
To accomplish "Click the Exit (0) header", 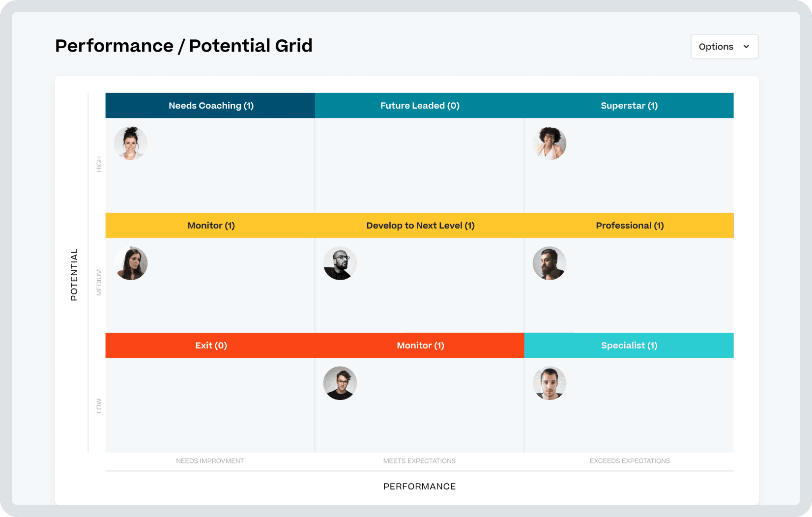I will click(210, 345).
